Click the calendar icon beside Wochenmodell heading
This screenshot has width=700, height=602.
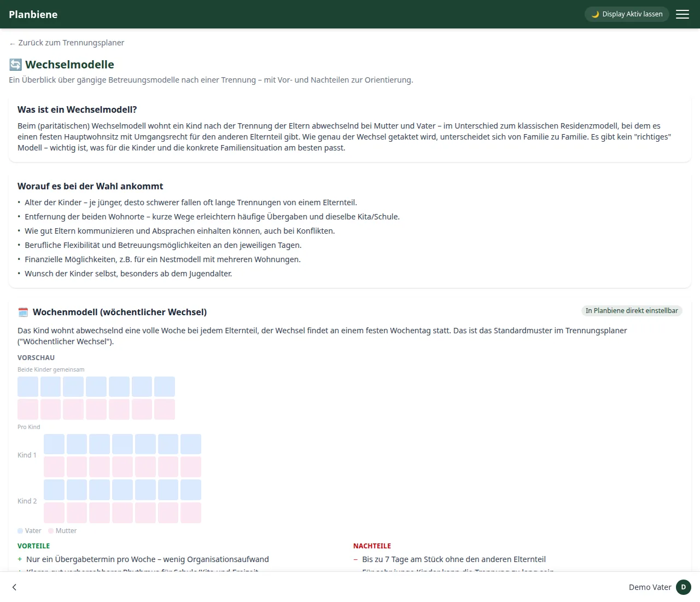pos(23,312)
